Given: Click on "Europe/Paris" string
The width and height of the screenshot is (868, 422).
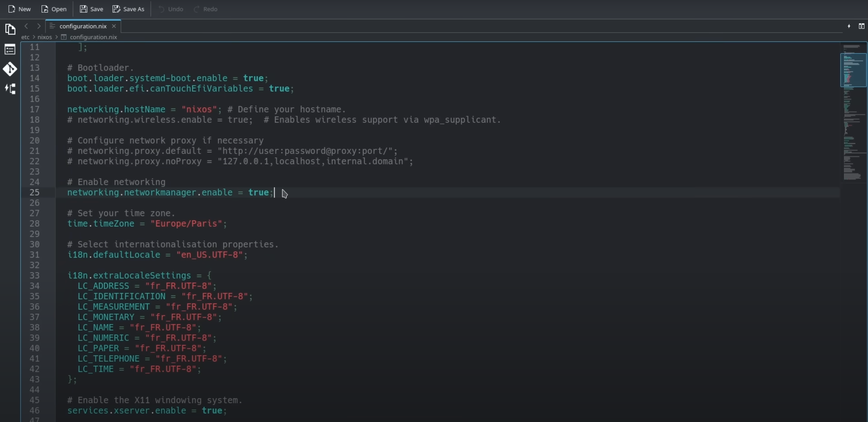Looking at the screenshot, I should point(186,224).
